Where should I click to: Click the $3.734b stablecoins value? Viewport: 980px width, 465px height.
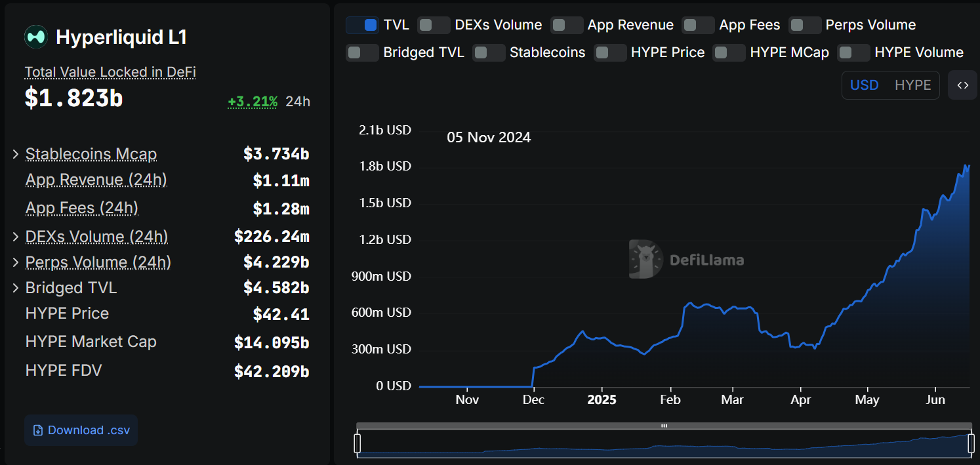click(x=276, y=154)
